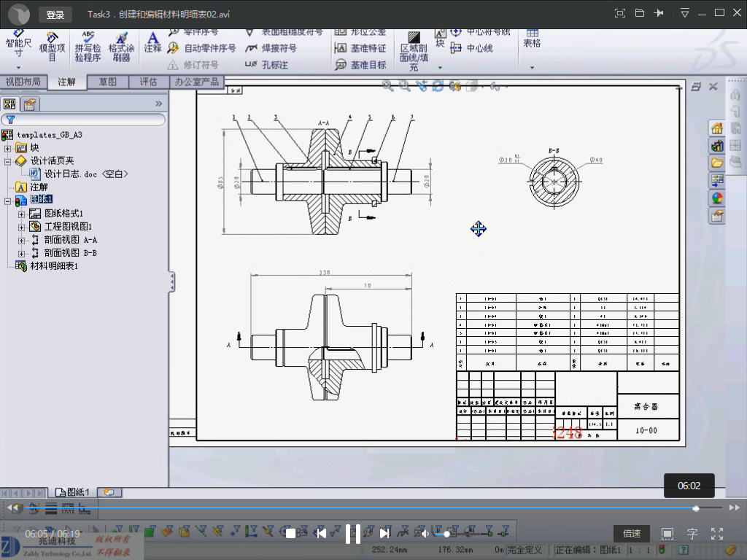The width and height of the screenshot is (747, 560).
Task: Run the 拼写检验程序 spell checker
Action: point(88,47)
